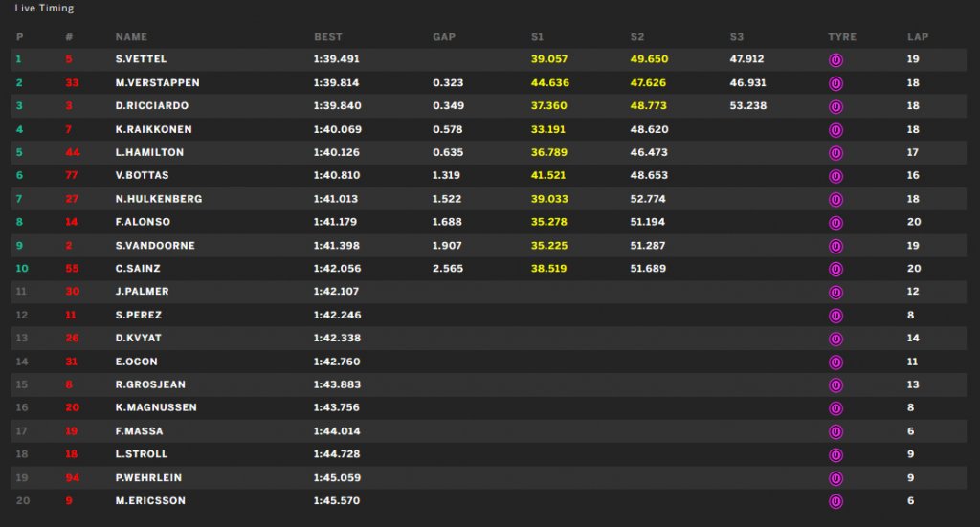Click the GAP column header
Screen dimensions: 980x527
click(x=444, y=37)
